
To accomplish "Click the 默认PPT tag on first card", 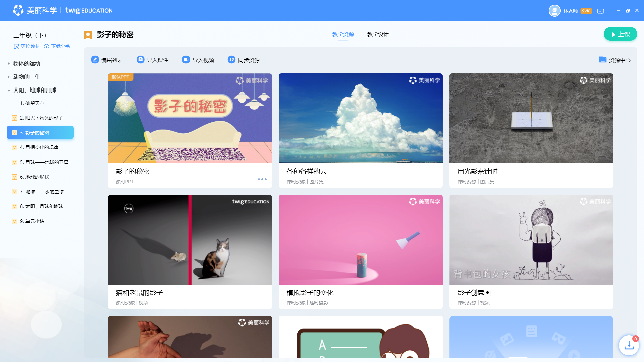I will coord(121,77).
